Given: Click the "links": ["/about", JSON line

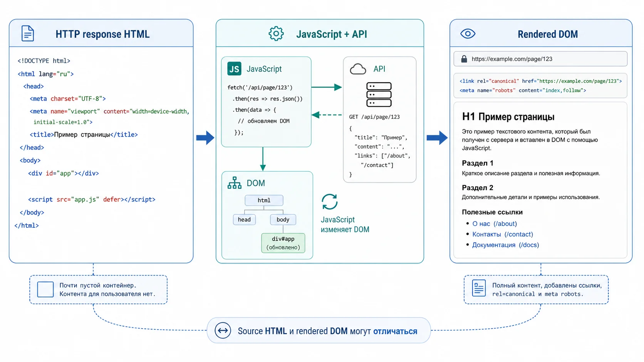Looking at the screenshot, I should (382, 156).
